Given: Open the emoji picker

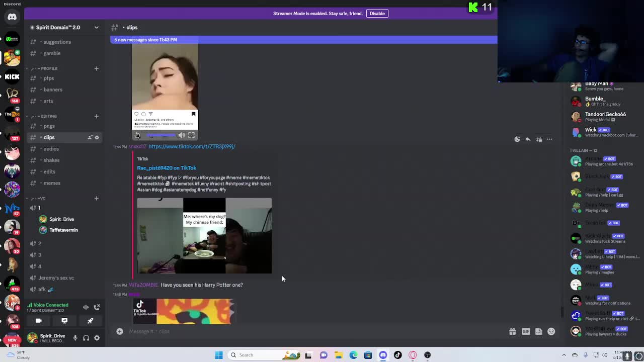Looking at the screenshot, I should pos(551,331).
